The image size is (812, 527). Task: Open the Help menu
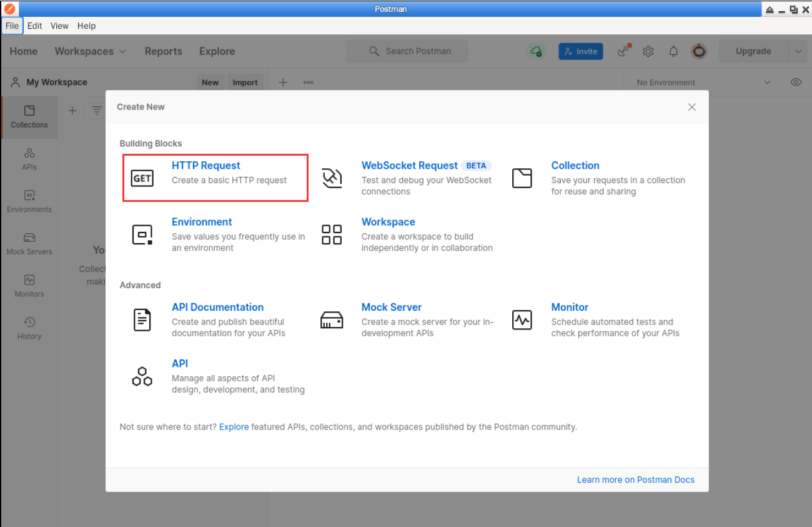point(87,26)
